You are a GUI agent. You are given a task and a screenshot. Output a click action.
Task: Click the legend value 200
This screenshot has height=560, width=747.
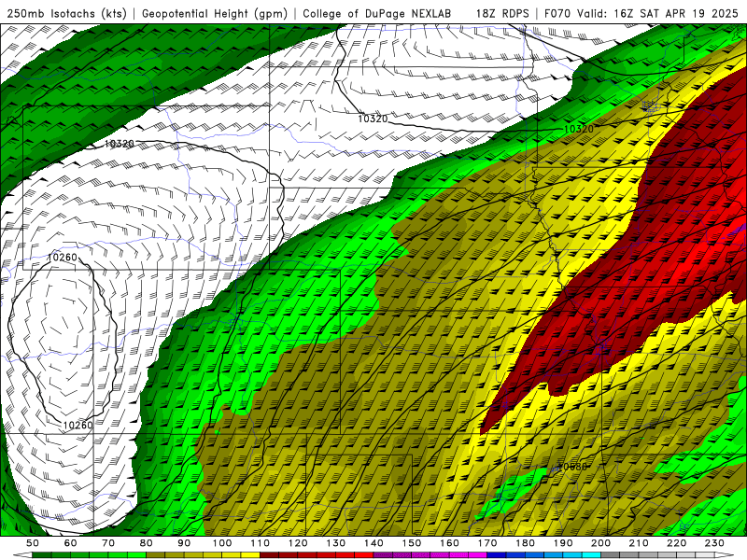pyautogui.click(x=601, y=543)
